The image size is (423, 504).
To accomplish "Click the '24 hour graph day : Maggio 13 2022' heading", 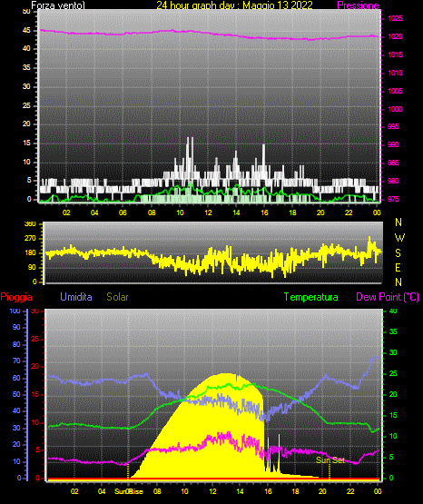I will point(234,5).
